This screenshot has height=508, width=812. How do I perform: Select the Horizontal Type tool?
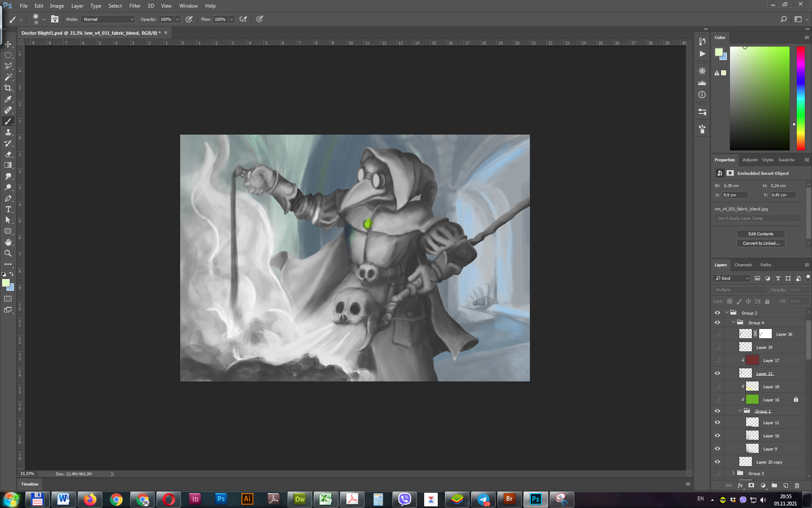(8, 209)
